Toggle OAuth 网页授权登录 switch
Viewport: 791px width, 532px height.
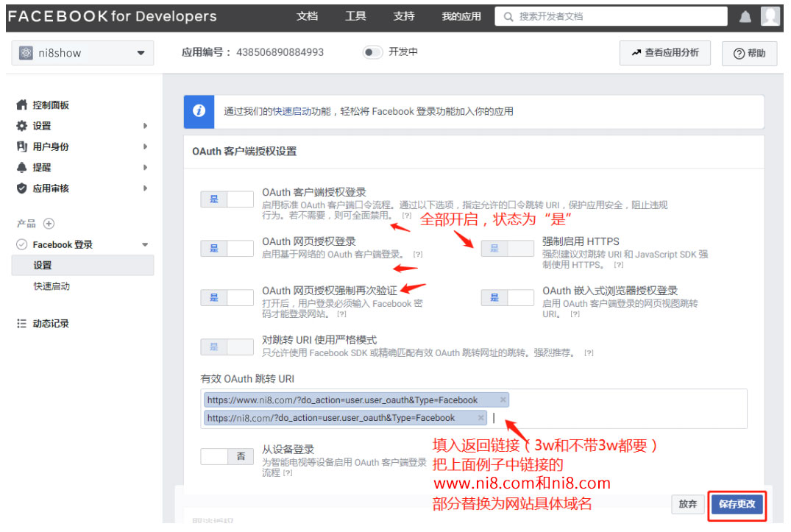tap(227, 248)
